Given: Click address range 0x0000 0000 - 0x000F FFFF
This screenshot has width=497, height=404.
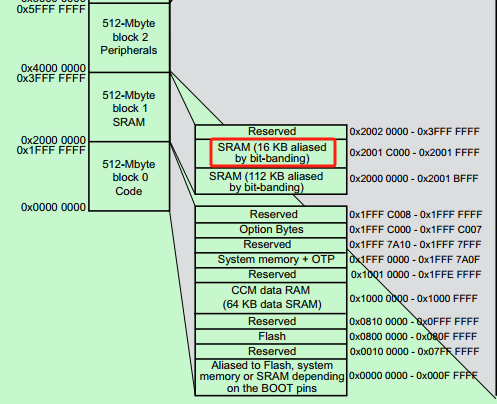Looking at the screenshot, I should [x=413, y=376].
